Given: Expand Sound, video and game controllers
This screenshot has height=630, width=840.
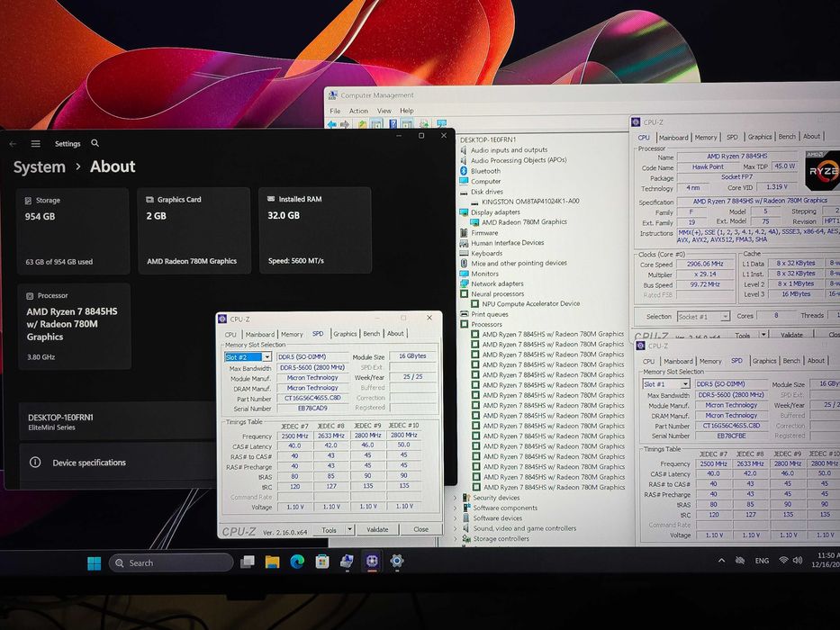Looking at the screenshot, I should pyautogui.click(x=456, y=528).
